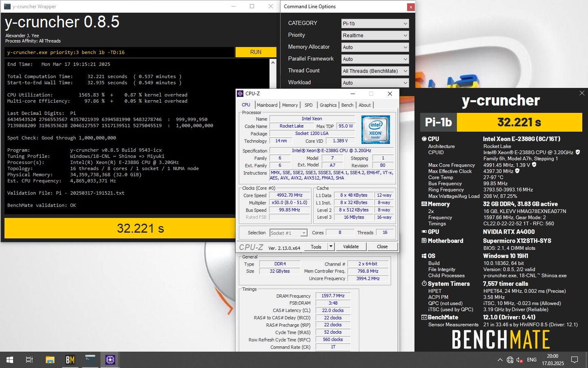Click the BenchMate section icon
The height and width of the screenshot is (368, 588).
point(424,317)
